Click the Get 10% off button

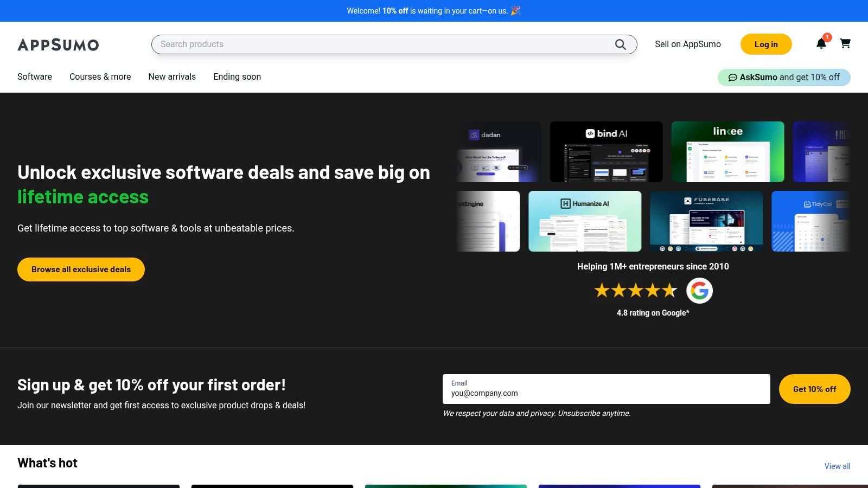point(814,389)
